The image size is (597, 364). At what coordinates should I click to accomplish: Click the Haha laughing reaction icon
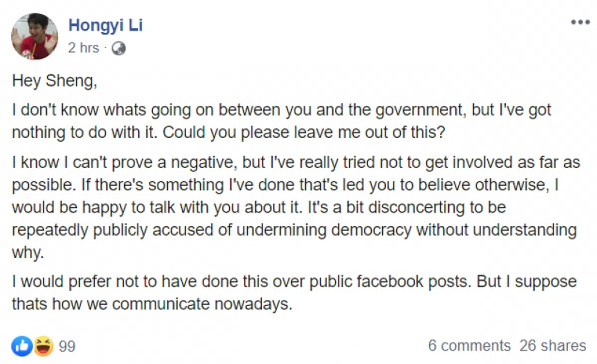pos(43,346)
